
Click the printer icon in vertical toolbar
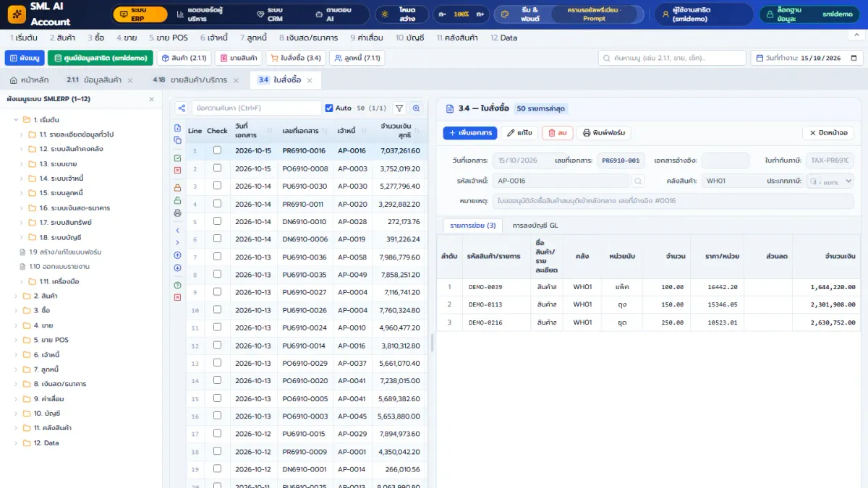tap(178, 213)
